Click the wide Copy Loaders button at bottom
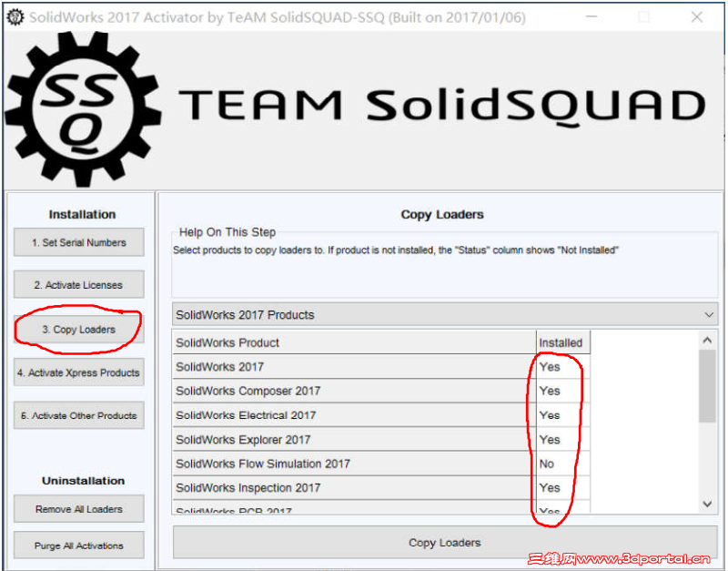 click(x=445, y=542)
